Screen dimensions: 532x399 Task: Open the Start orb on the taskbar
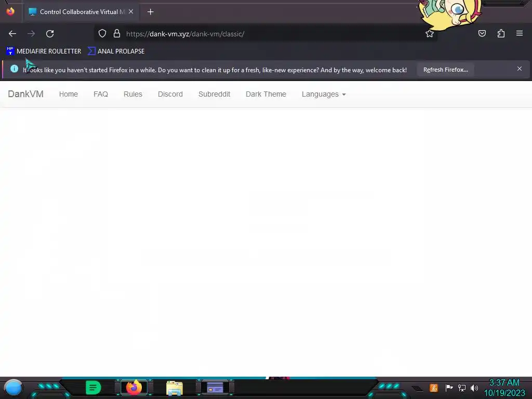[13, 388]
